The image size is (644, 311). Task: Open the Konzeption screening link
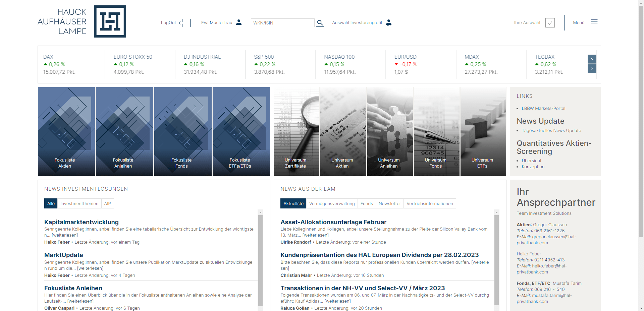pyautogui.click(x=533, y=167)
